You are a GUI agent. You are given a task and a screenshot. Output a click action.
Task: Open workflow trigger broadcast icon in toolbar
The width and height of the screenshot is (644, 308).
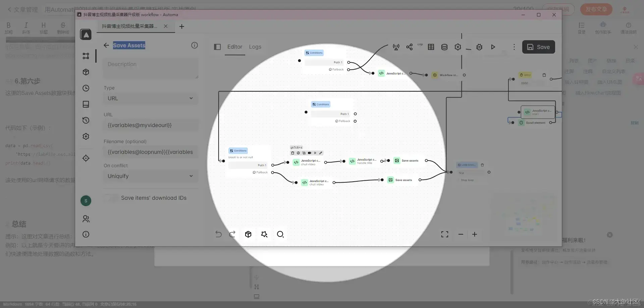[x=396, y=47]
